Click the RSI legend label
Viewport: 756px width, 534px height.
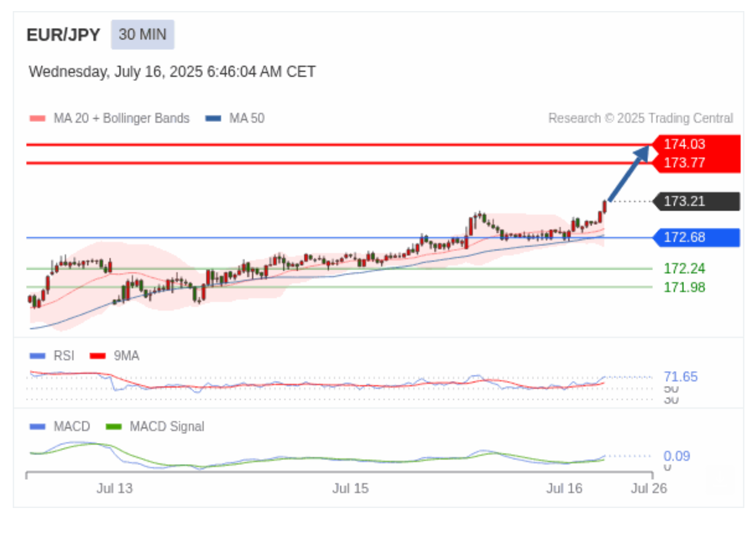click(64, 356)
